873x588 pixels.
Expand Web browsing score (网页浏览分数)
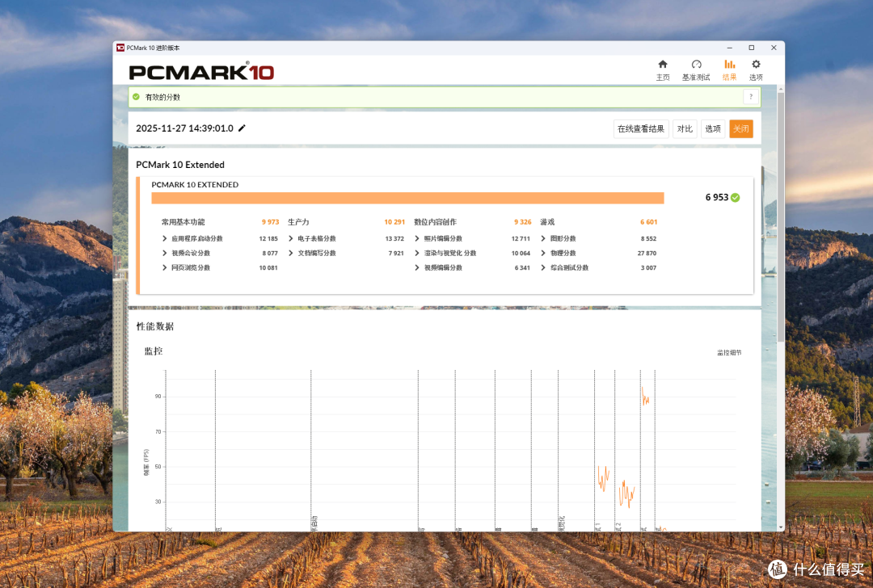164,267
